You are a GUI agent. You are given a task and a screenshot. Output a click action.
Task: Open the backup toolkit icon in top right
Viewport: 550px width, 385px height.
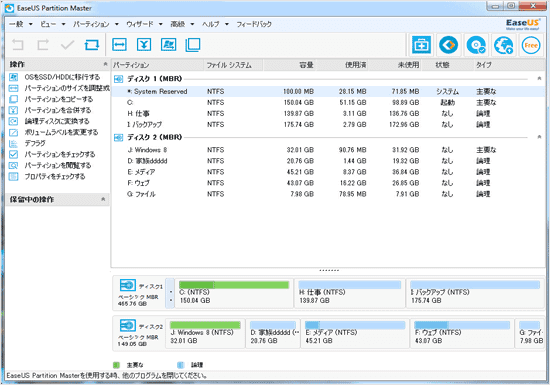click(x=421, y=45)
